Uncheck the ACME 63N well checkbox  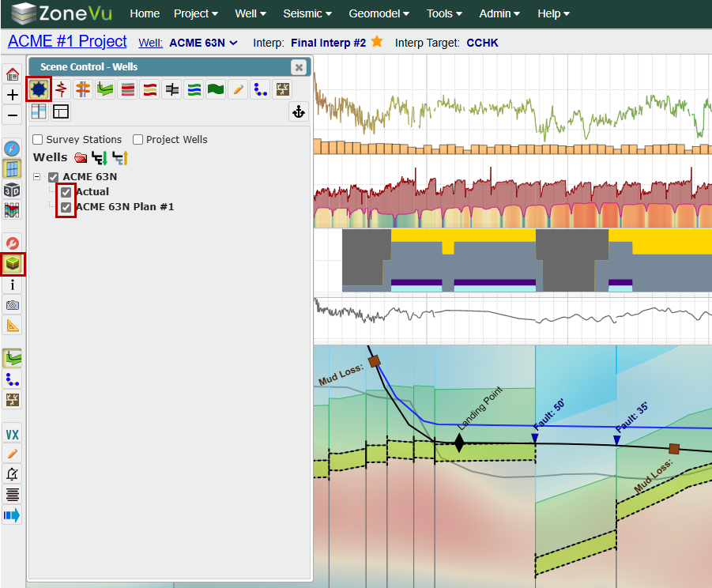53,177
